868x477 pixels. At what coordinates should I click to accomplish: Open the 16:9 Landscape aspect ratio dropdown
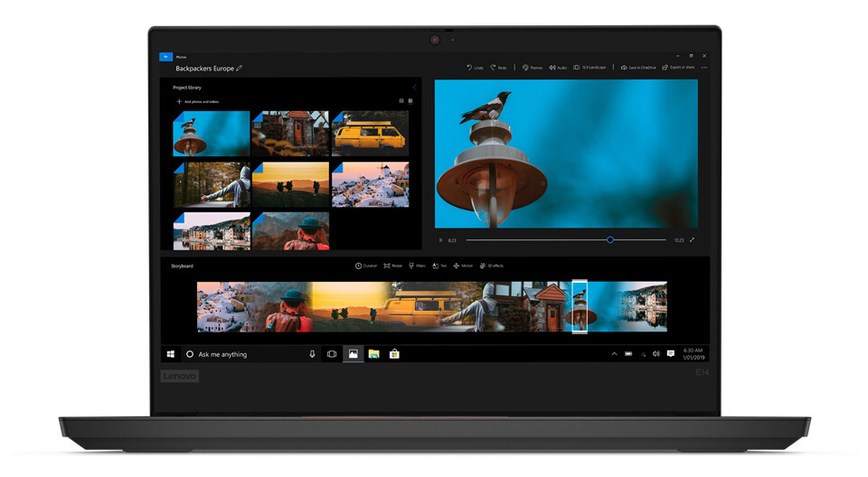[x=590, y=68]
